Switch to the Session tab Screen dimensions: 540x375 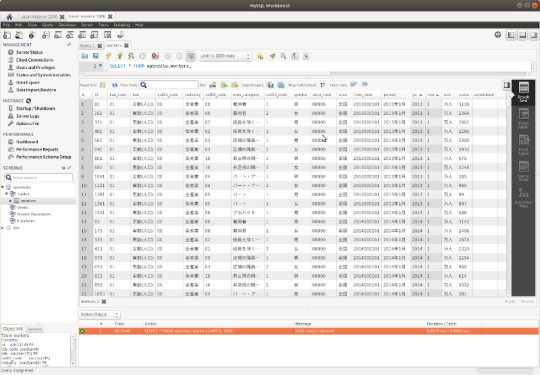click(x=34, y=329)
